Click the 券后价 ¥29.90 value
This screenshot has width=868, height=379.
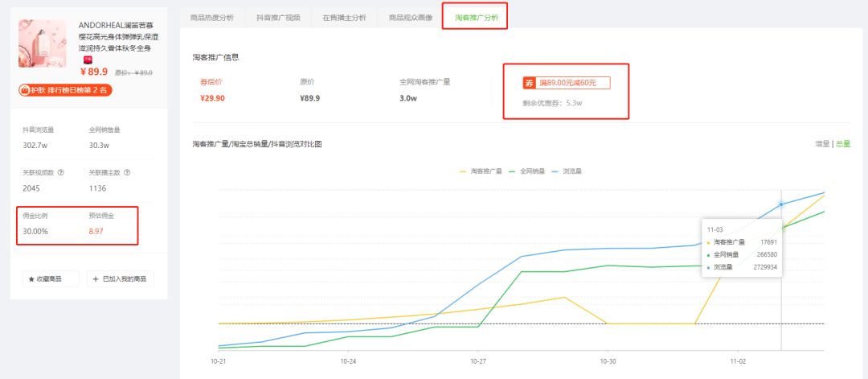click(x=212, y=98)
